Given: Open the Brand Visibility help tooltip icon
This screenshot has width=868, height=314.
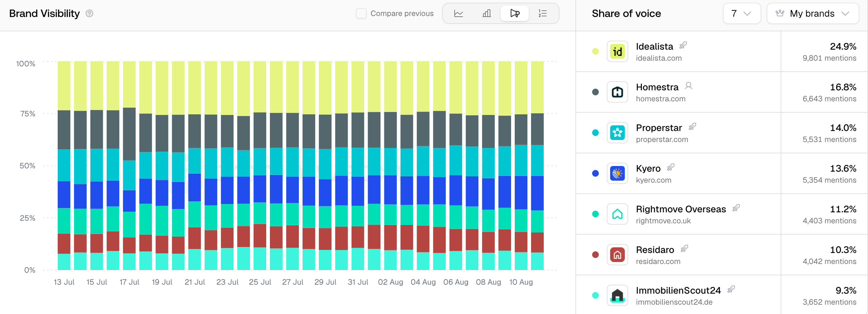Looking at the screenshot, I should pyautogui.click(x=89, y=13).
